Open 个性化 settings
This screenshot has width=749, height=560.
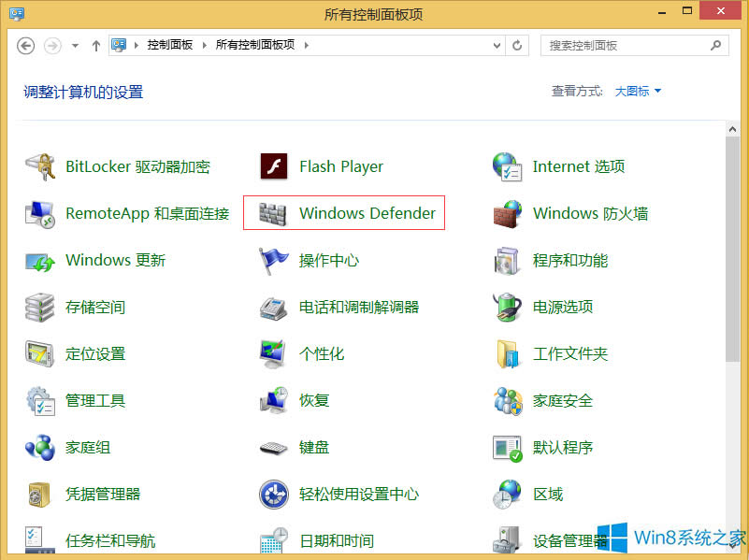coord(321,353)
